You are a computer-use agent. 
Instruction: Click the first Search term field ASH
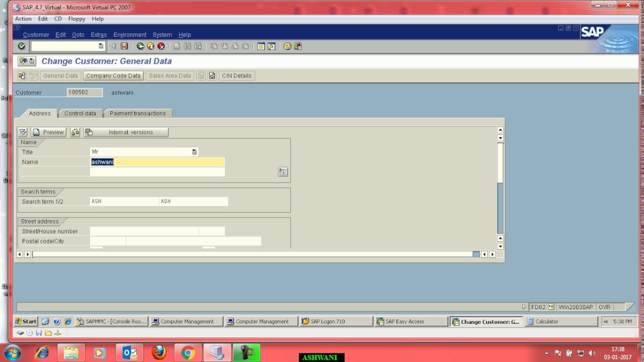coord(124,202)
